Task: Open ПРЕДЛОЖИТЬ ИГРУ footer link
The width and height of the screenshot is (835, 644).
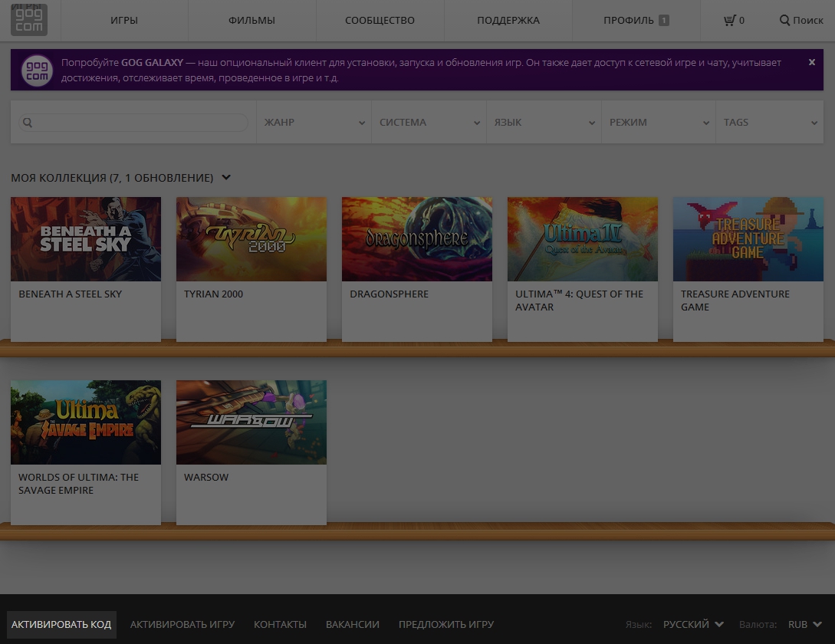Action: (x=446, y=624)
